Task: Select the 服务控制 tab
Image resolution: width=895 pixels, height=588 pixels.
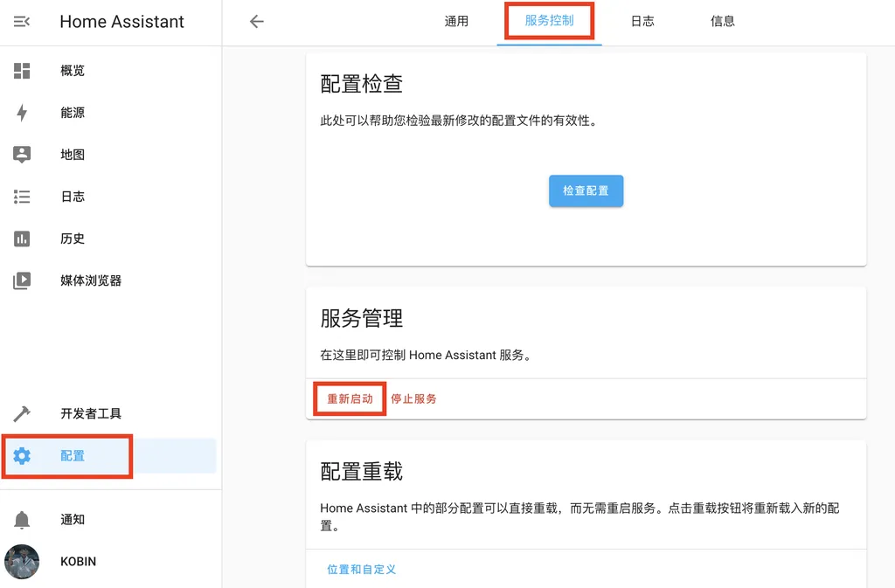Action: [549, 21]
